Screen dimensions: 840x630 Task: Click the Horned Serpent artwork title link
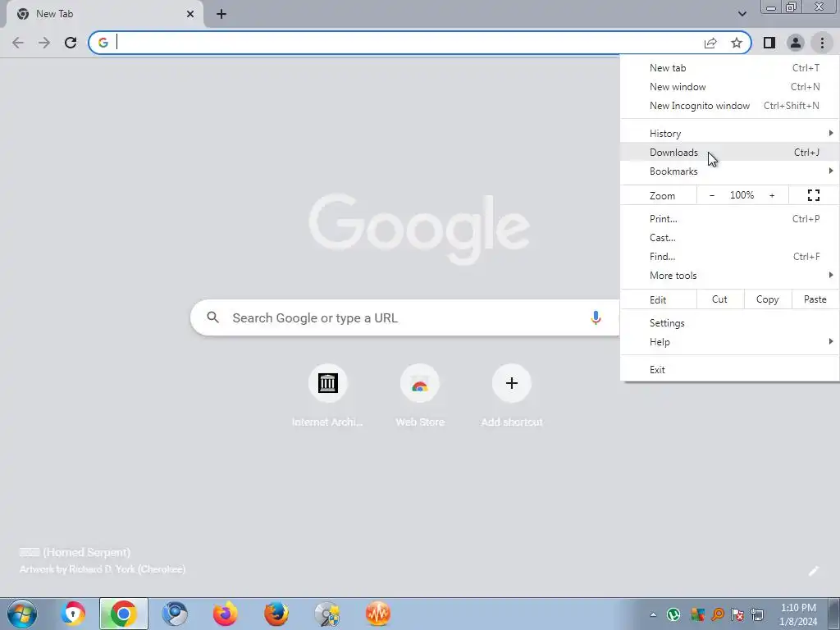(75, 552)
